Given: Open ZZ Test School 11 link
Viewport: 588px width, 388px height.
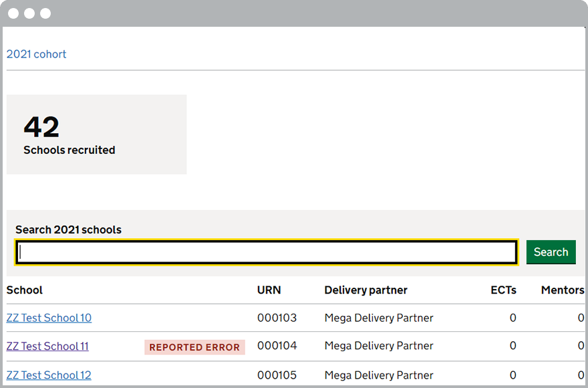Looking at the screenshot, I should tap(47, 346).
